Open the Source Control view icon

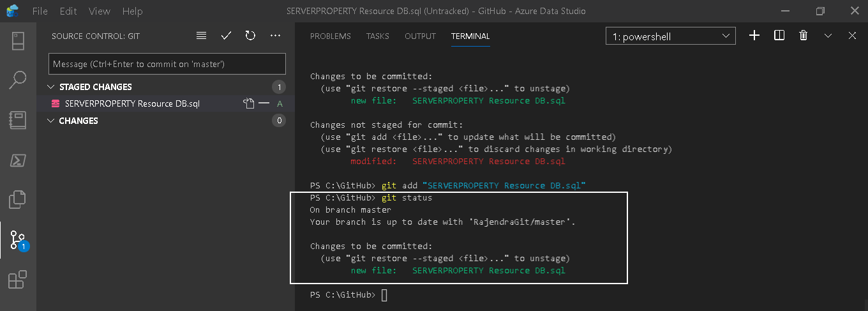(x=18, y=239)
